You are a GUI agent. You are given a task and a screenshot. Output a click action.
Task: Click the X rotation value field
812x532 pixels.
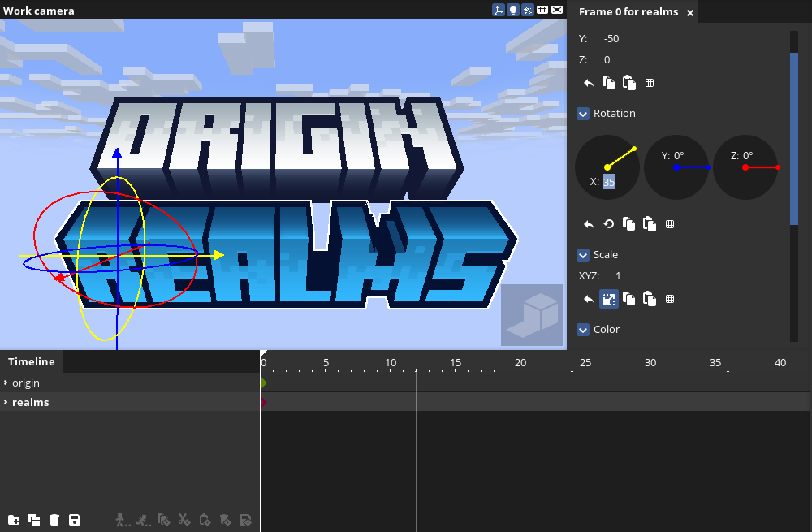[609, 182]
